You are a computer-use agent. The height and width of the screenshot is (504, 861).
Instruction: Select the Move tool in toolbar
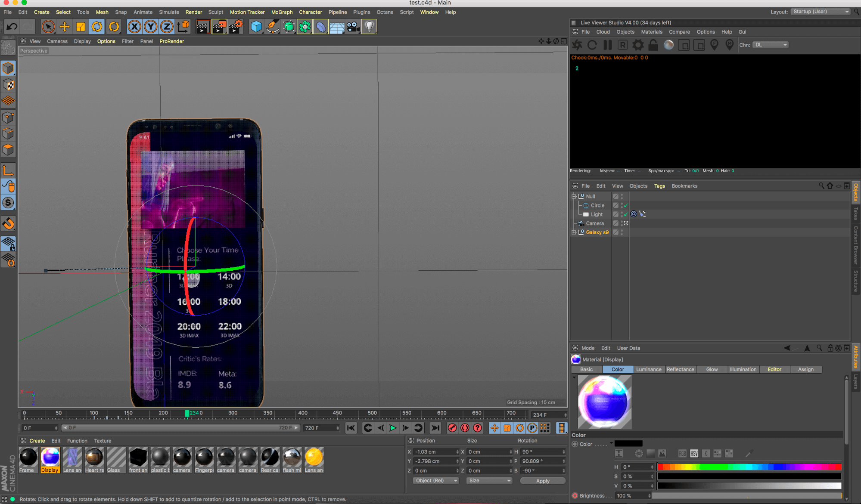point(65,27)
